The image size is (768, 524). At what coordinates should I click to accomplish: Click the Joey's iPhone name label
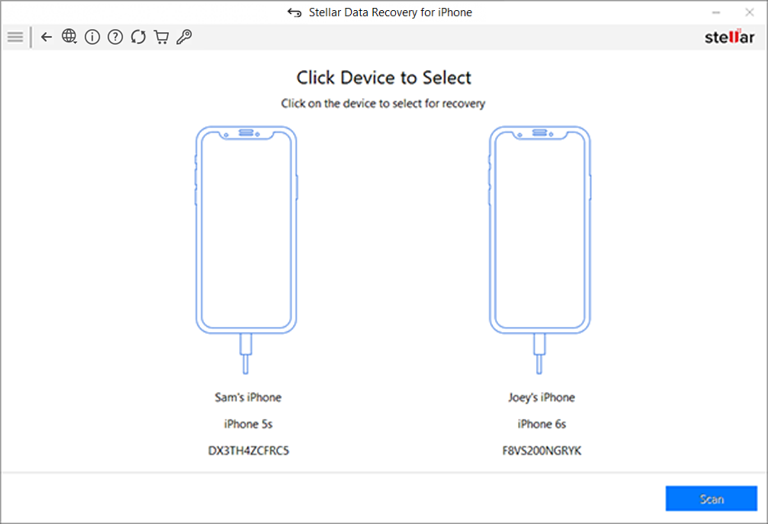pos(541,397)
